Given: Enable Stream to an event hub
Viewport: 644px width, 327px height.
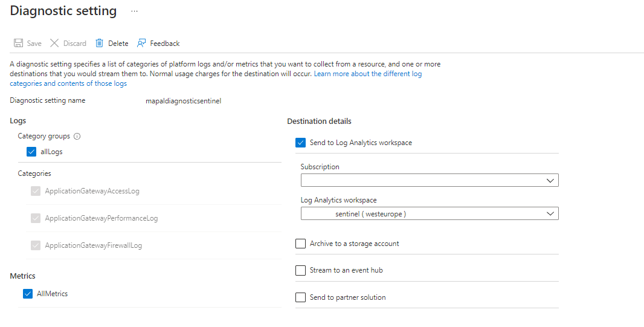Looking at the screenshot, I should tap(300, 270).
